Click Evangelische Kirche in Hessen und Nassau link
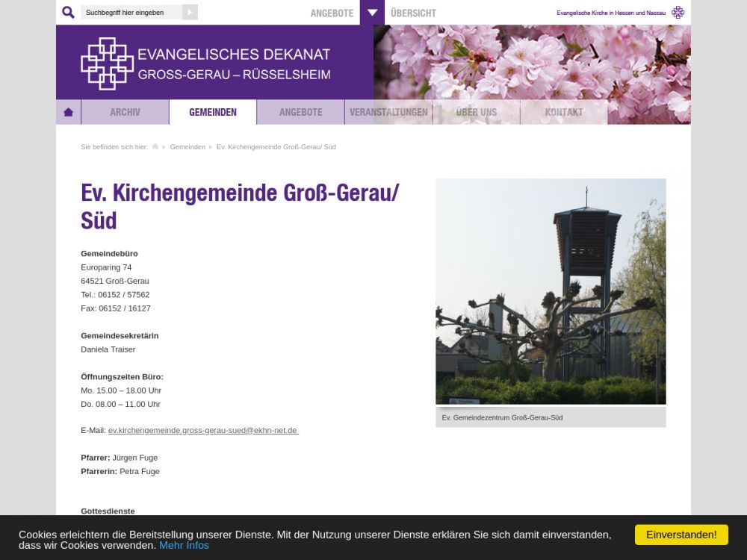The width and height of the screenshot is (747, 560). tap(610, 13)
